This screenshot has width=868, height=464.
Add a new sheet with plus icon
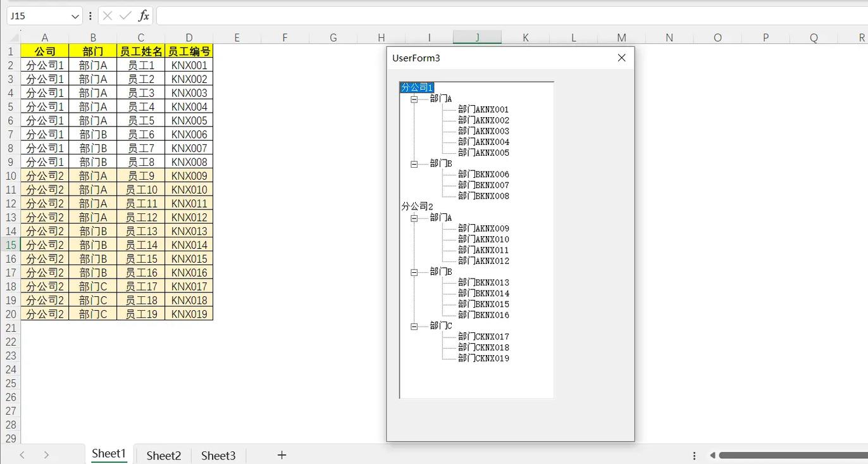282,455
